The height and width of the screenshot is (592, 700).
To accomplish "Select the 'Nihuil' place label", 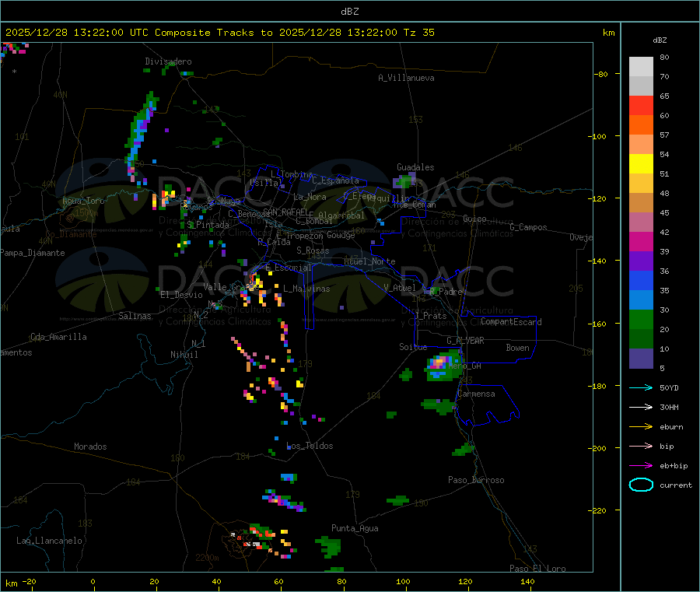I will (184, 355).
